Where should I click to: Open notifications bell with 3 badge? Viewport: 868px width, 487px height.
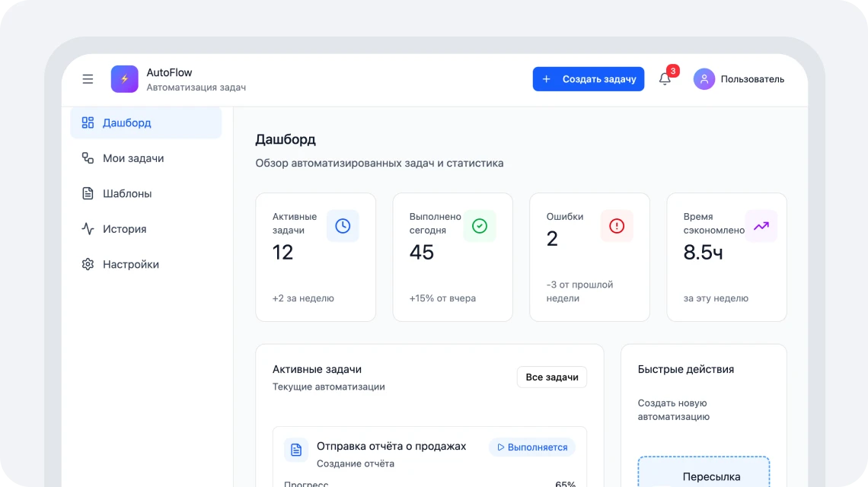point(665,79)
